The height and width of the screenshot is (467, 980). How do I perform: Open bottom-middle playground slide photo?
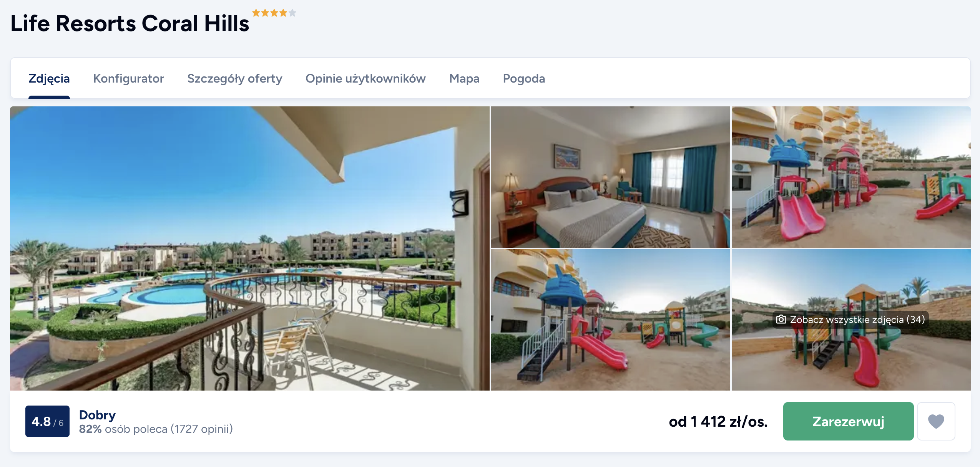[x=610, y=320]
